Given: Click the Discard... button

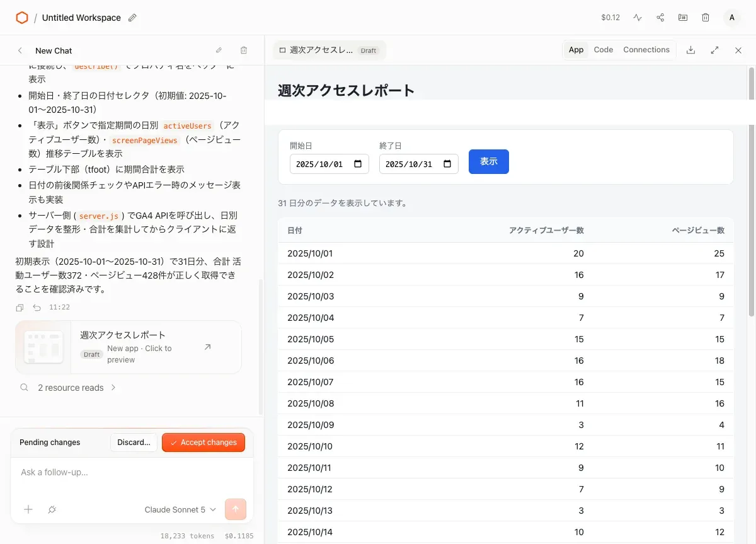Looking at the screenshot, I should click(x=134, y=443).
